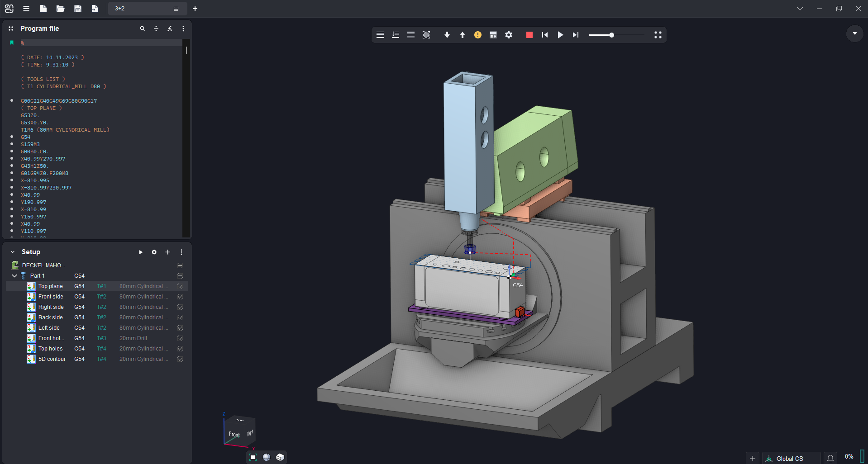Click the notification bell in status bar

[x=830, y=458]
